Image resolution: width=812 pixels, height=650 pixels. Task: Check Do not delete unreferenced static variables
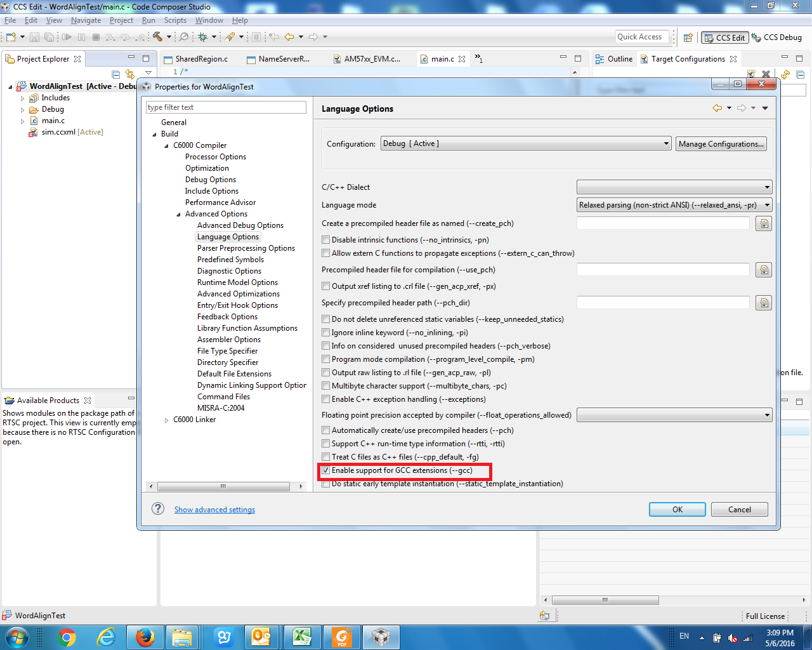(325, 319)
